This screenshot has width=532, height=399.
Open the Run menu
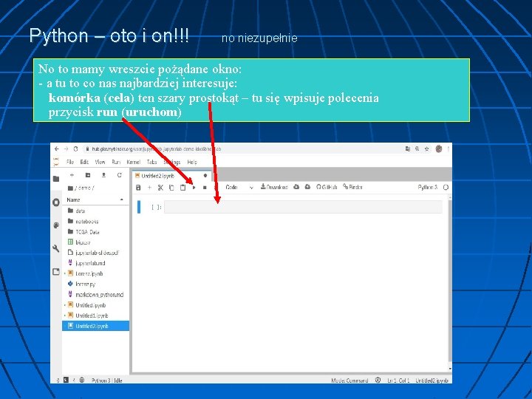coord(116,162)
